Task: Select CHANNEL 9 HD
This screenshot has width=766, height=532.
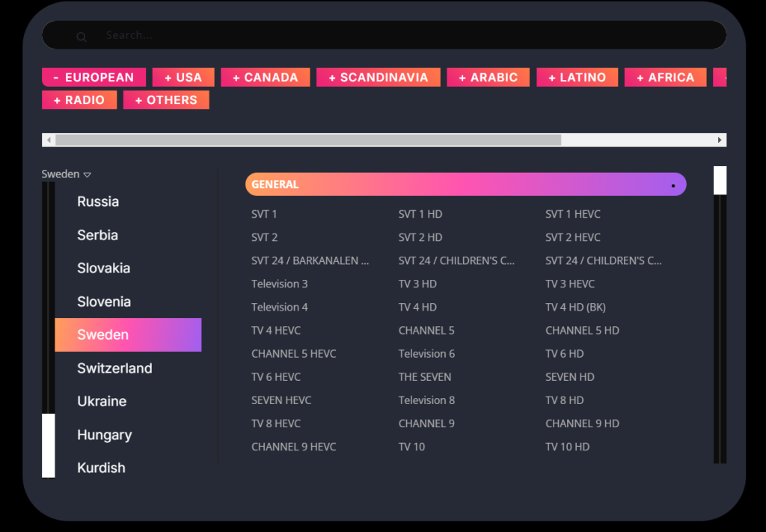Action: [582, 424]
